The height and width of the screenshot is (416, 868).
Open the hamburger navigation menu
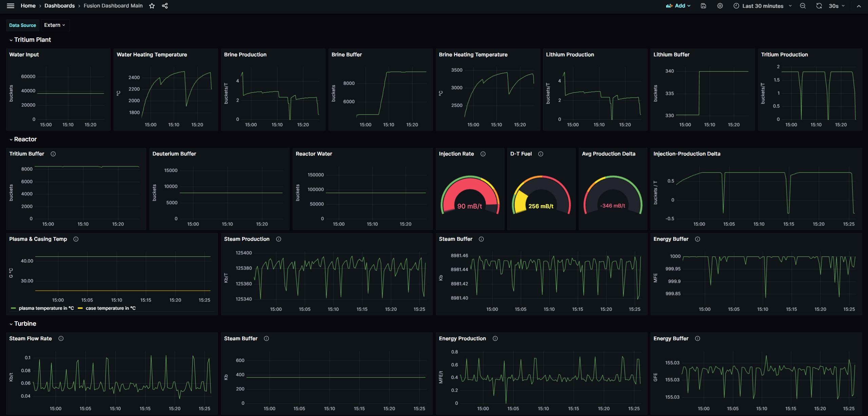pos(11,6)
